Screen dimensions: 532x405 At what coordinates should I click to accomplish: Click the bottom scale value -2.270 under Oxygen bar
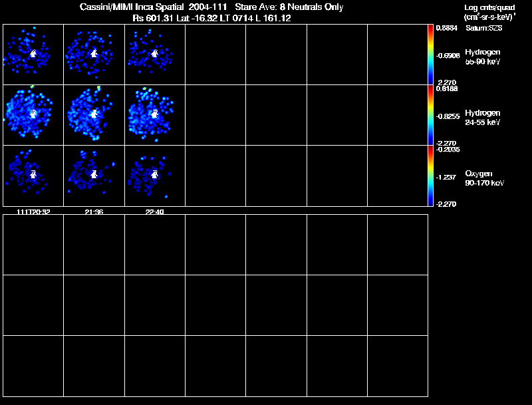point(446,204)
